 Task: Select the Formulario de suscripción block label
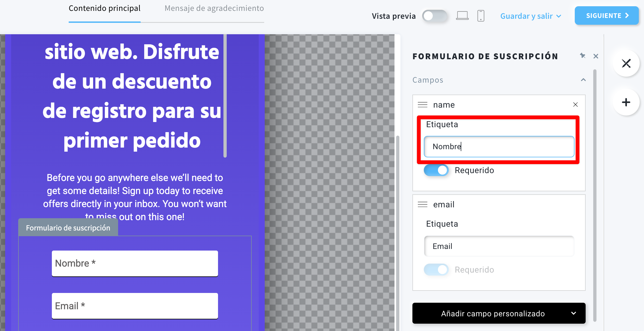coord(68,227)
